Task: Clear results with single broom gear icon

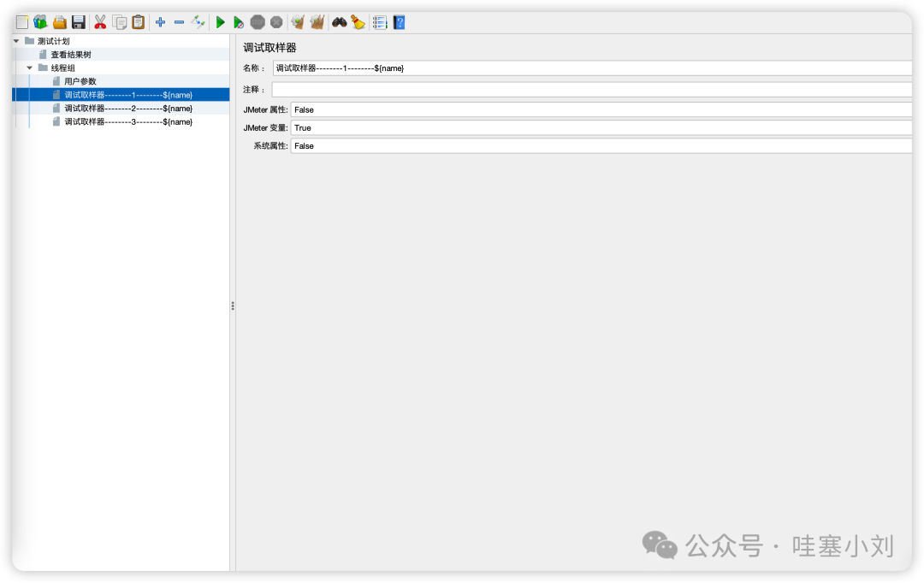Action: pos(299,22)
